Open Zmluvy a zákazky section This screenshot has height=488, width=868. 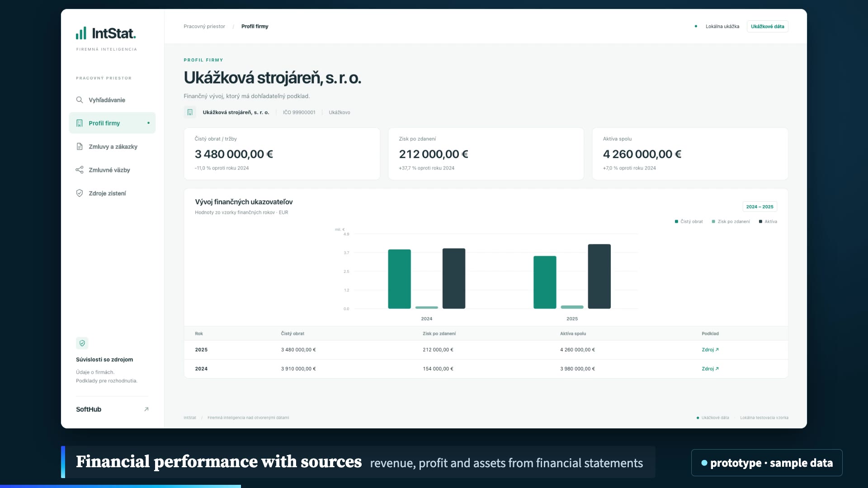[x=112, y=146]
